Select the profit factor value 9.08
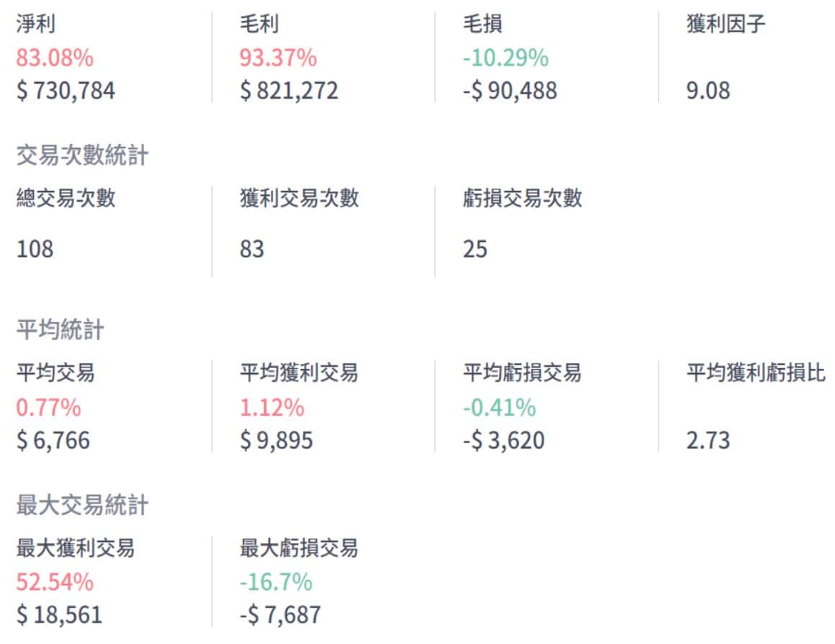 tap(707, 91)
